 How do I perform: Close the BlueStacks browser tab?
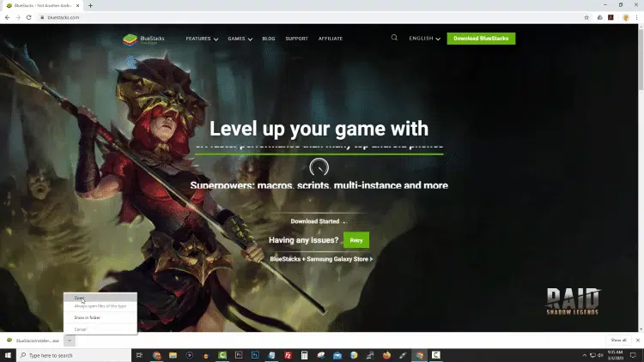point(77,6)
